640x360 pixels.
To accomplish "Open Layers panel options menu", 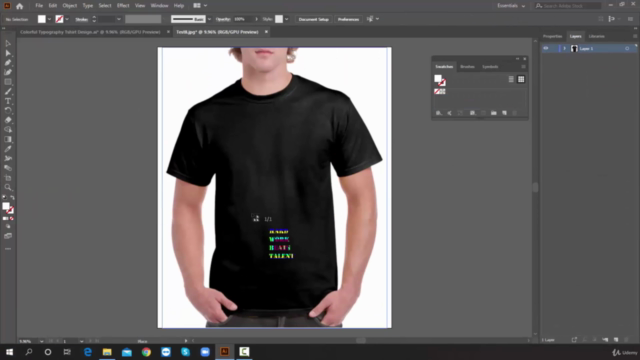I will pos(635,36).
